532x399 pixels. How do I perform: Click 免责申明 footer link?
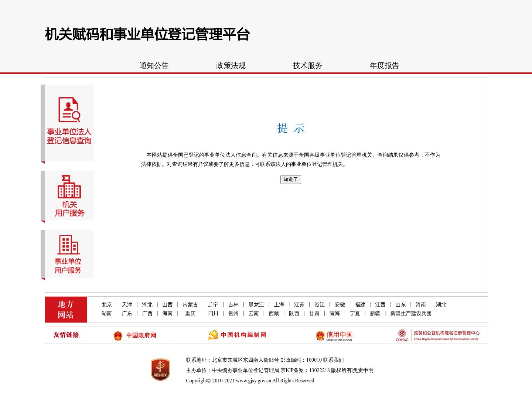pos(363,371)
